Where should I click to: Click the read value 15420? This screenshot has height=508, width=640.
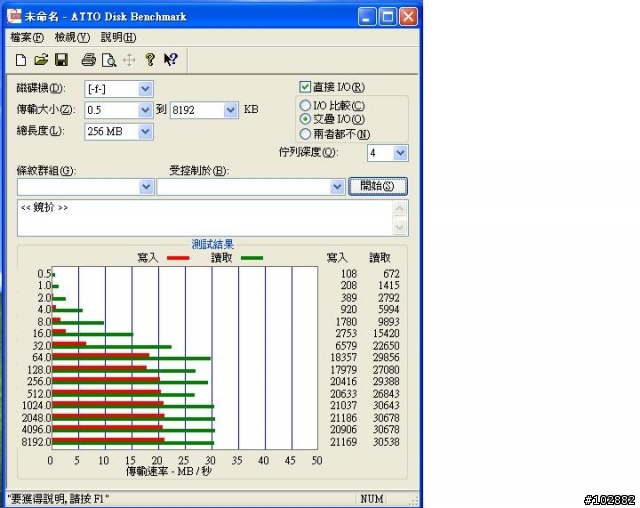386,333
